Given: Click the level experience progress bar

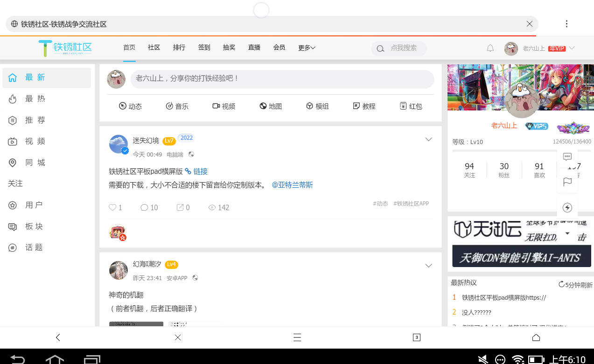Looking at the screenshot, I should coord(504,151).
